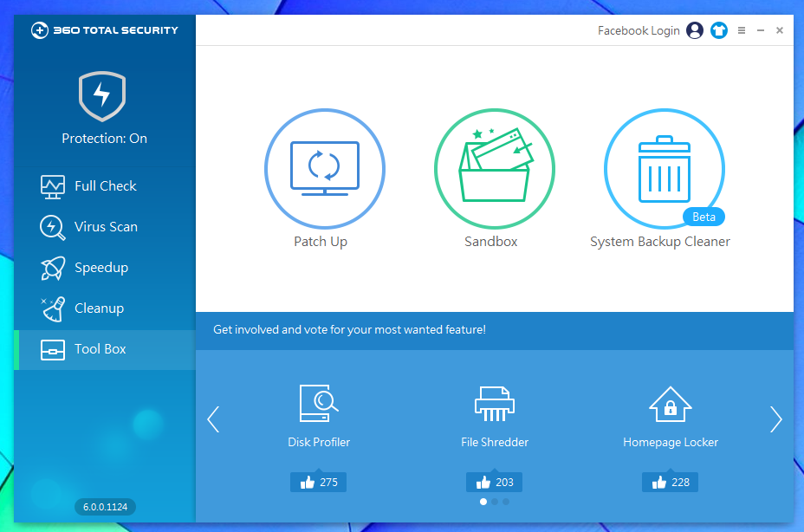The height and width of the screenshot is (532, 804).
Task: Click the Beta badge on System Backup Cleaner
Action: point(703,217)
